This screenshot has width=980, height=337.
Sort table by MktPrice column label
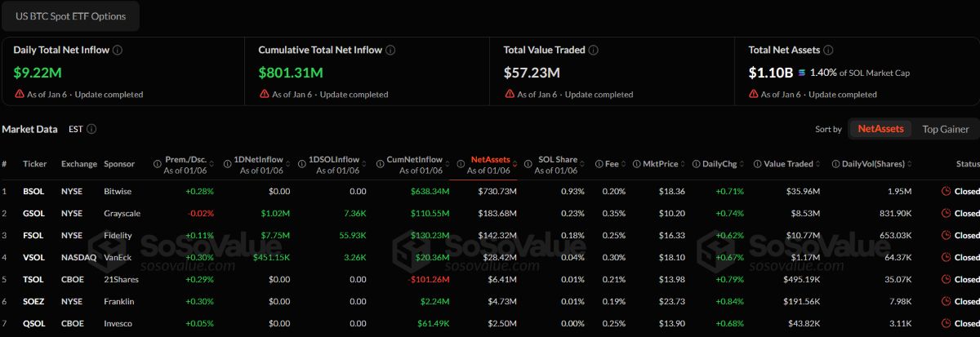661,163
